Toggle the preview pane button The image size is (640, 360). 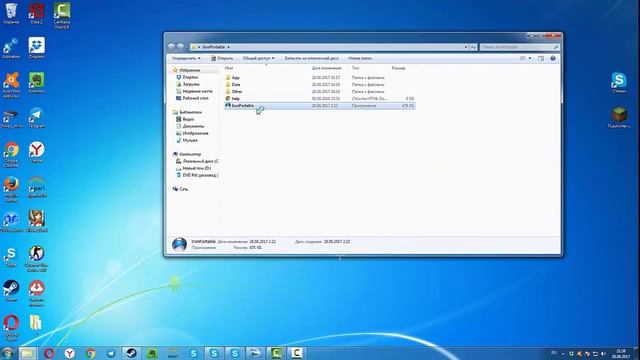click(x=541, y=58)
